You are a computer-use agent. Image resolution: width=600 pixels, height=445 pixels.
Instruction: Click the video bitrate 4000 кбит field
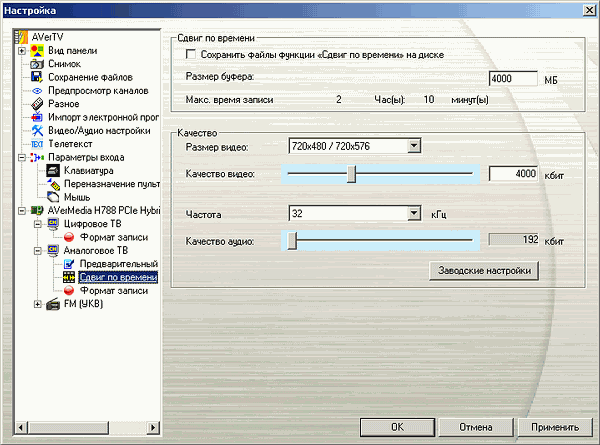[x=513, y=174]
